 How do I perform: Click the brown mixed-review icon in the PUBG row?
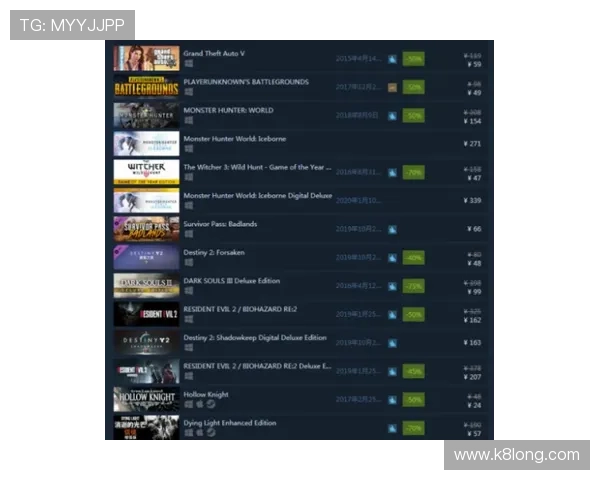click(393, 87)
